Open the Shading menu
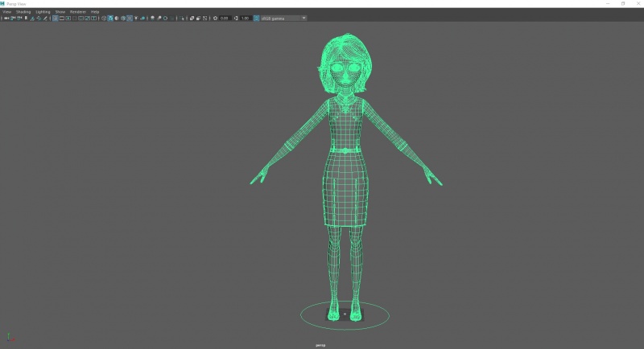The height and width of the screenshot is (349, 644). coord(23,12)
